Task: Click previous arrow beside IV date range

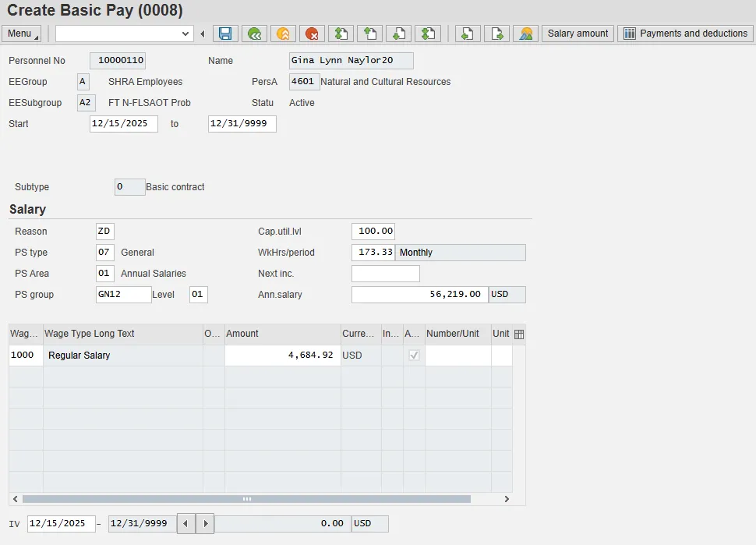Action: coord(186,524)
